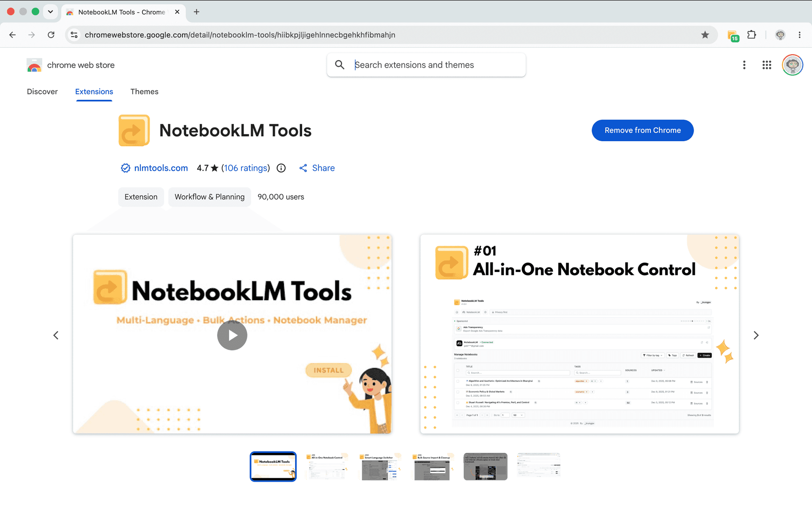Open Chrome profile avatar in toolbar
Viewport: 812px width, 510px height.
point(780,35)
